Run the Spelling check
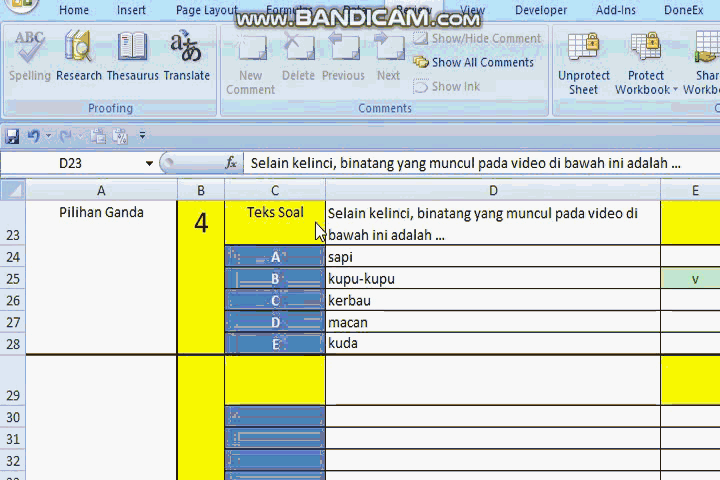The image size is (720, 480). coord(29,56)
